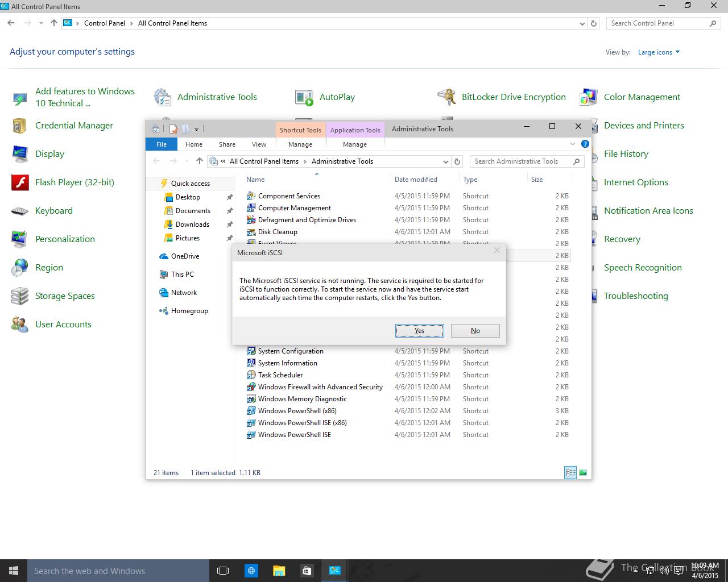Expand the Administrative Tools ribbon chevron
728x582 pixels.
pyautogui.click(x=573, y=144)
